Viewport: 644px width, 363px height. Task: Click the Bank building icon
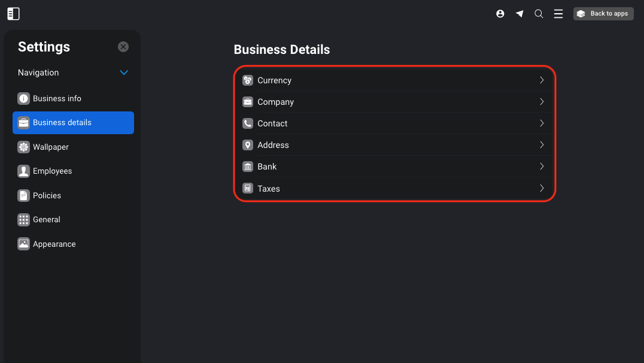(248, 167)
